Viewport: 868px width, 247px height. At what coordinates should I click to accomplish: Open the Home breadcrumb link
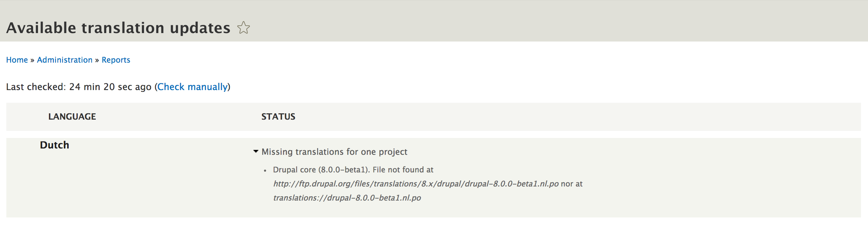point(17,60)
